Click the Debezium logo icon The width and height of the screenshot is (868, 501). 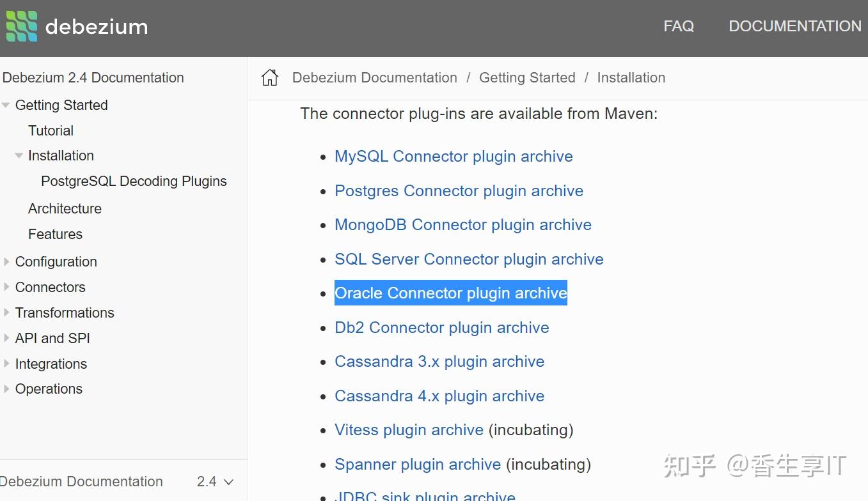tap(22, 26)
